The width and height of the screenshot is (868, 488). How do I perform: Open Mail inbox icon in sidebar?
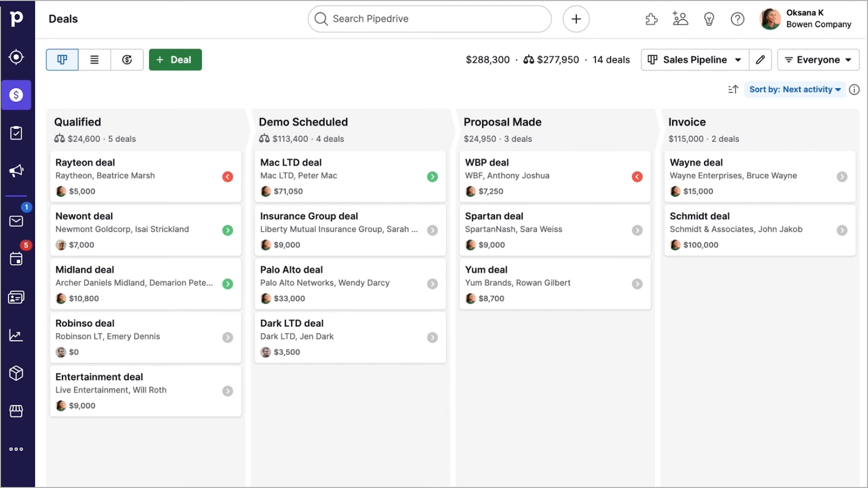pyautogui.click(x=16, y=221)
